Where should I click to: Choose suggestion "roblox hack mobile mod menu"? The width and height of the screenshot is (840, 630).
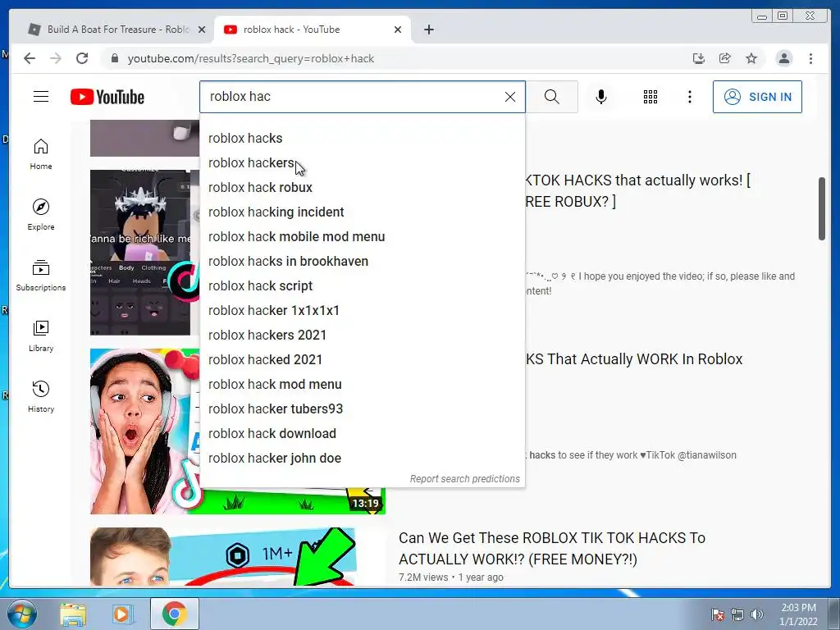(x=363, y=237)
